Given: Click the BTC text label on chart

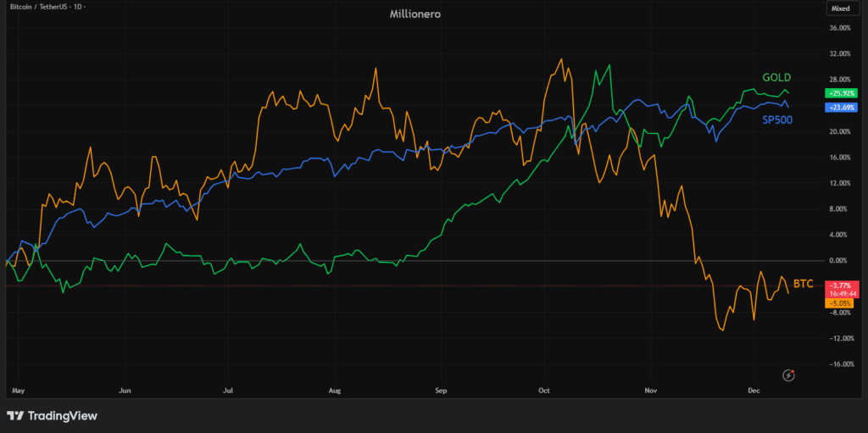Looking at the screenshot, I should [803, 285].
